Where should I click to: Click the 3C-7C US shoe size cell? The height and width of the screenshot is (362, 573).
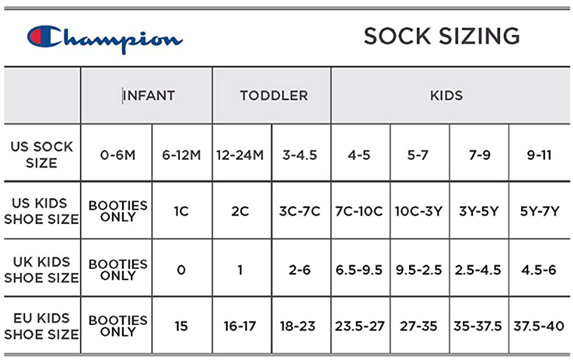300,211
